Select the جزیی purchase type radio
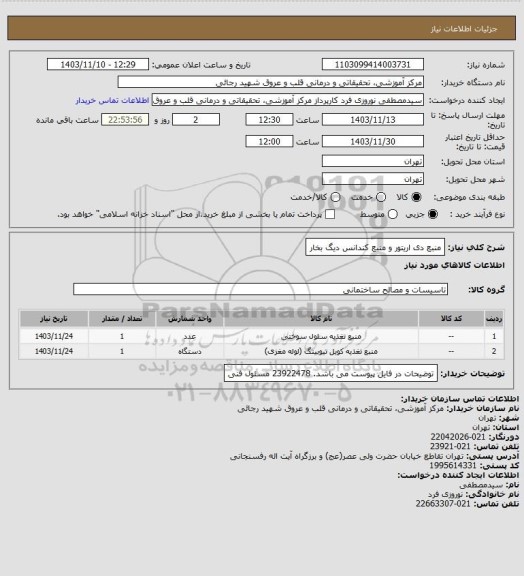The width and height of the screenshot is (524, 576). pos(433,214)
